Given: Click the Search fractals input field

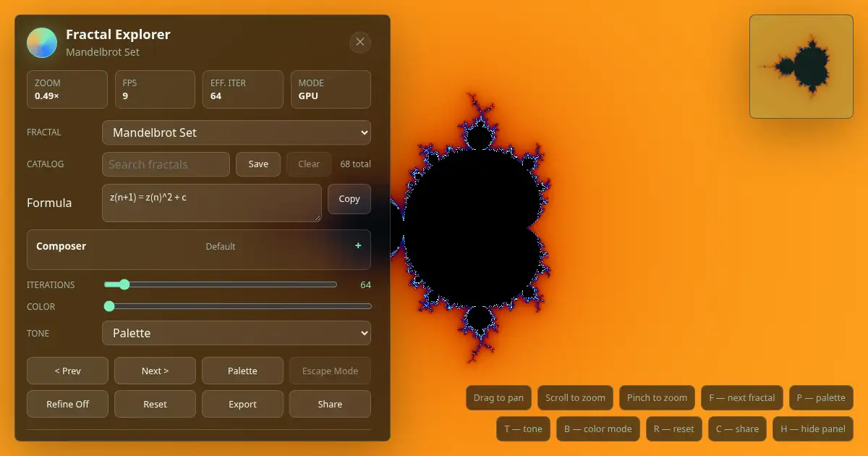Looking at the screenshot, I should coord(166,164).
